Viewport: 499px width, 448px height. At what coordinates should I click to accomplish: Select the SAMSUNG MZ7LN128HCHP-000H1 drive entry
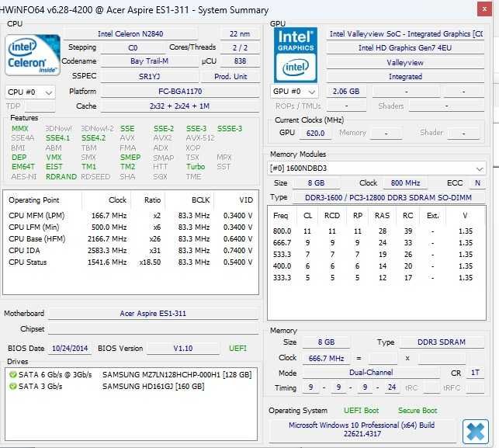coord(130,375)
